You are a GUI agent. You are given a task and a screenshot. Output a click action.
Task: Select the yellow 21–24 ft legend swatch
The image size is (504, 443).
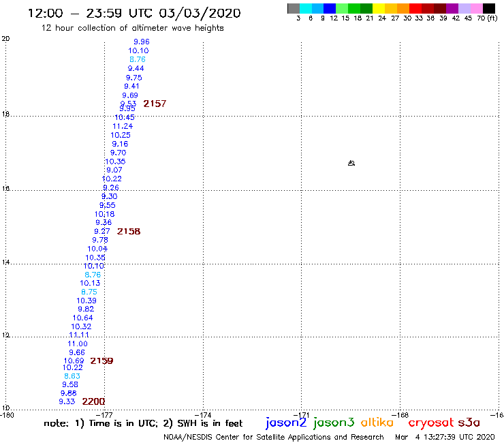click(379, 8)
